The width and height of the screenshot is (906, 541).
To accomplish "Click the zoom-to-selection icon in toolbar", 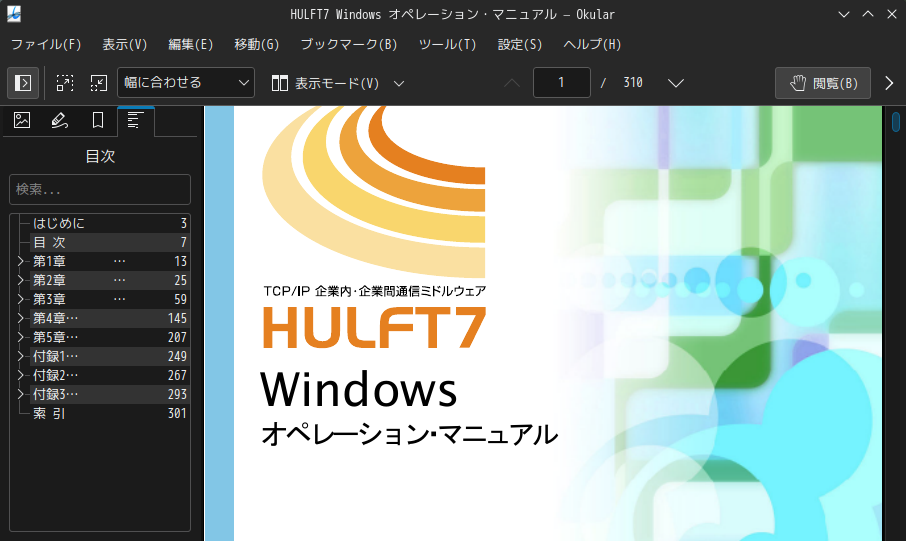I will click(x=65, y=83).
